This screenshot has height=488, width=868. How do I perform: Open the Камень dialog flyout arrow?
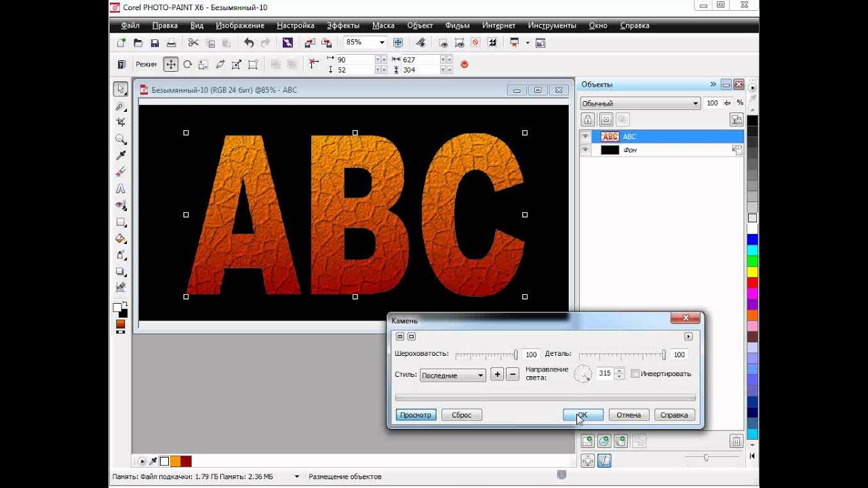tap(688, 336)
